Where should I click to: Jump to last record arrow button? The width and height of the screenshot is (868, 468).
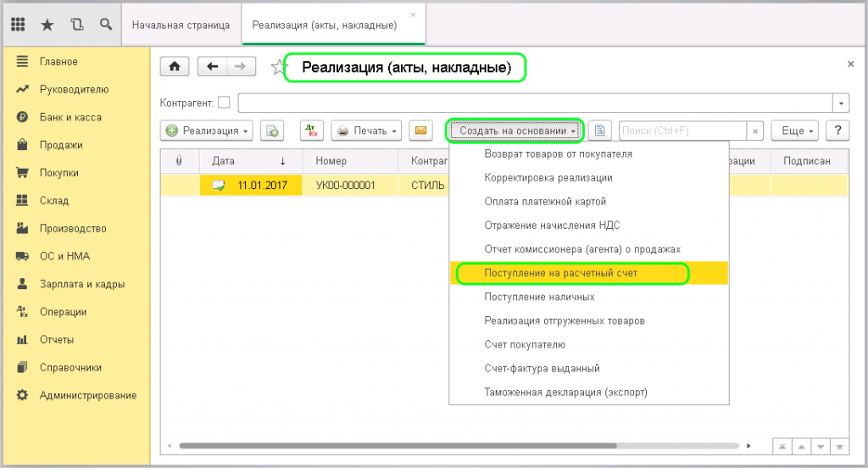tap(840, 447)
